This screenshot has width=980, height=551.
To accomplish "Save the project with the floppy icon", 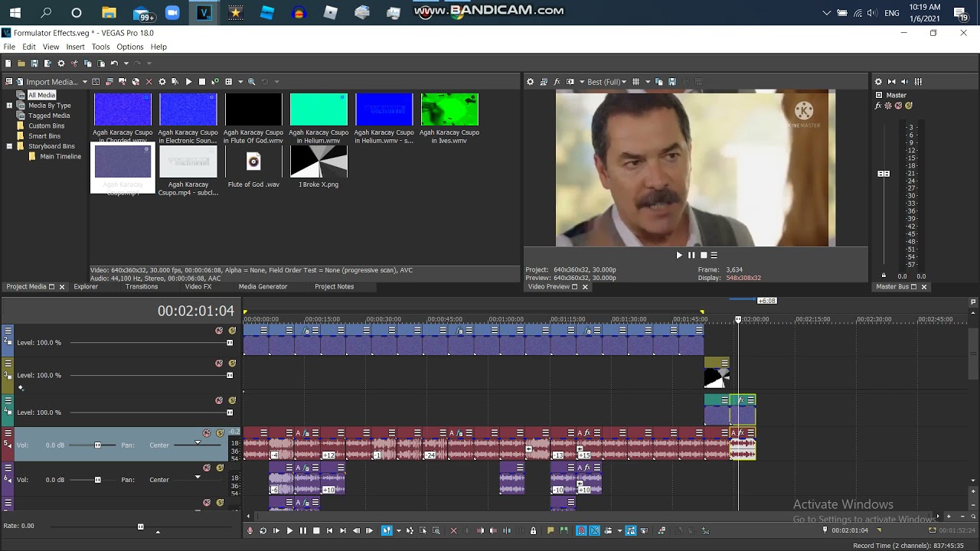I will [34, 64].
